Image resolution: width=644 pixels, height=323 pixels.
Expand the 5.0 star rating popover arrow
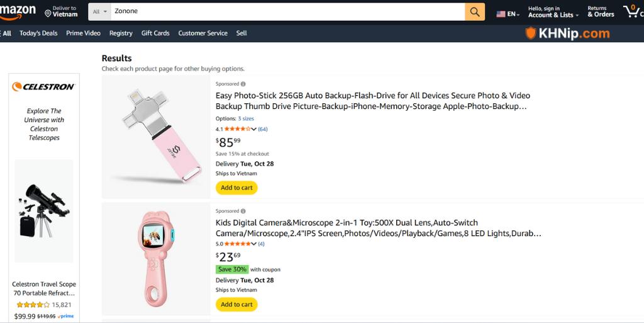[254, 244]
